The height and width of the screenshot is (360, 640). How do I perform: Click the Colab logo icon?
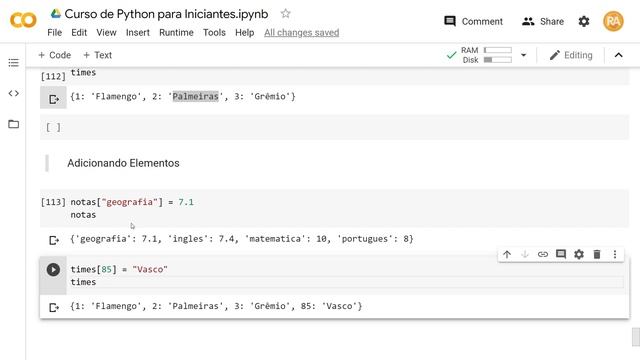[x=23, y=20]
